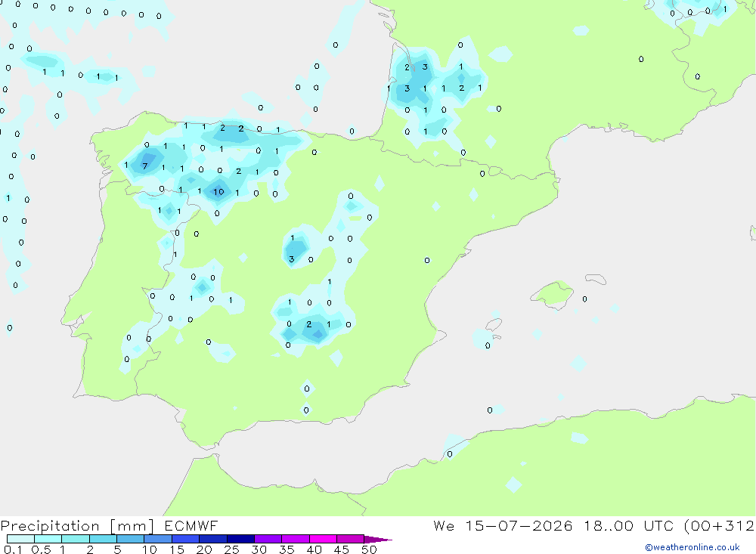
Task: Click the legend label '0.5'
Action: [41, 549]
